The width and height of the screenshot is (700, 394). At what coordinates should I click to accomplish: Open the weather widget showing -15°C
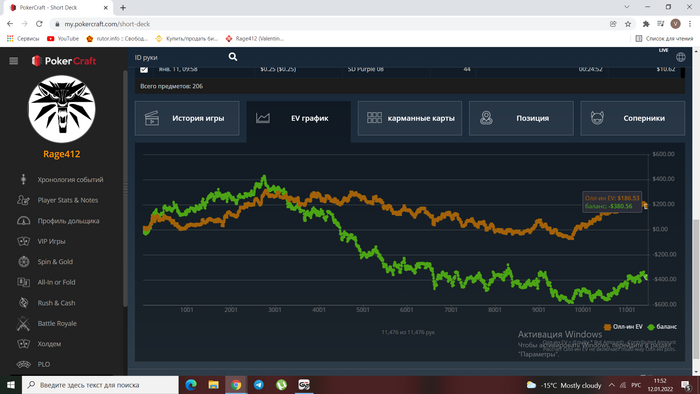click(x=564, y=385)
